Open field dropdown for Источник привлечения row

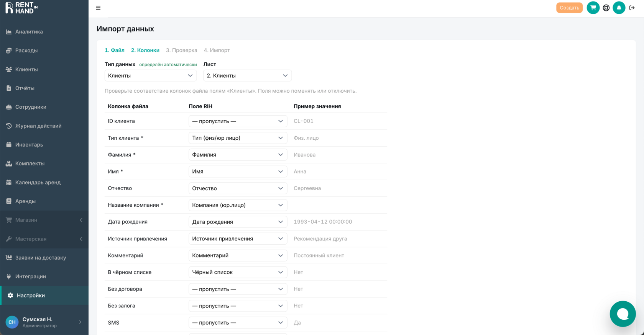pyautogui.click(x=238, y=239)
